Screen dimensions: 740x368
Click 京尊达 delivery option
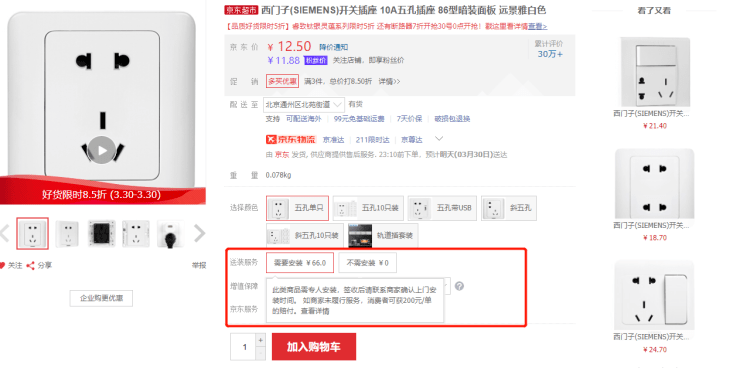[412, 140]
